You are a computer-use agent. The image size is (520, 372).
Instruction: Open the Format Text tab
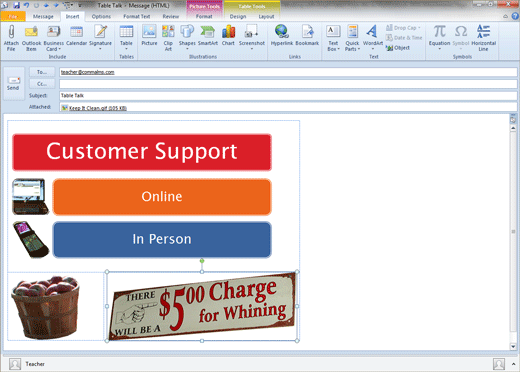[x=137, y=16]
